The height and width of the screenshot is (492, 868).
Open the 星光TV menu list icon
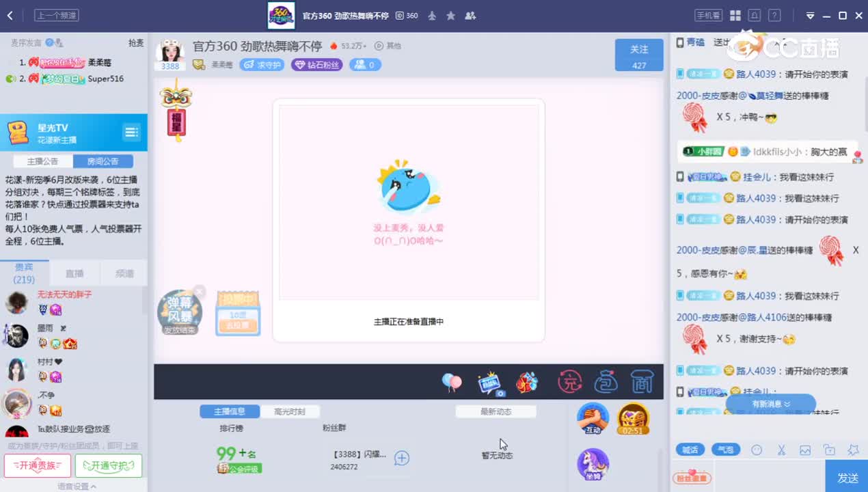(x=131, y=132)
